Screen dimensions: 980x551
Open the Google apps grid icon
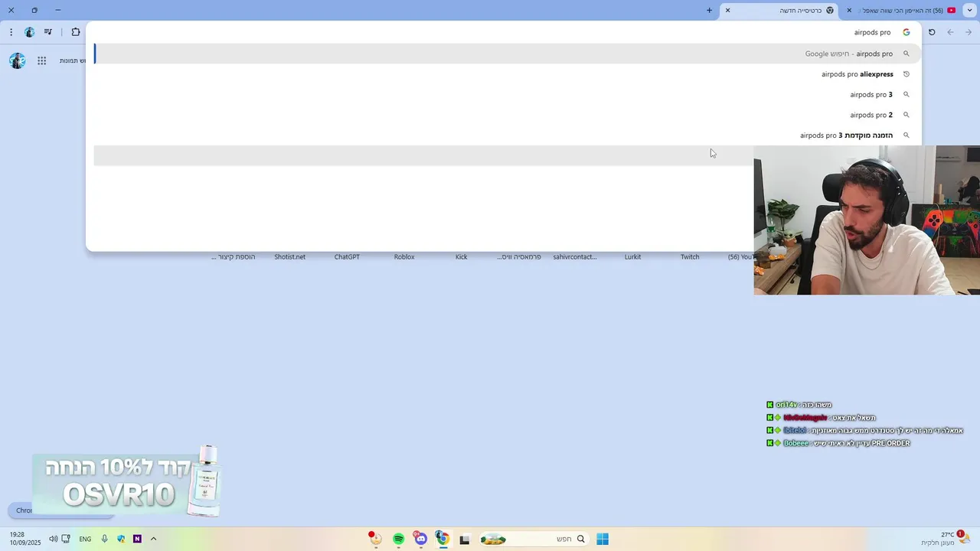pos(42,60)
